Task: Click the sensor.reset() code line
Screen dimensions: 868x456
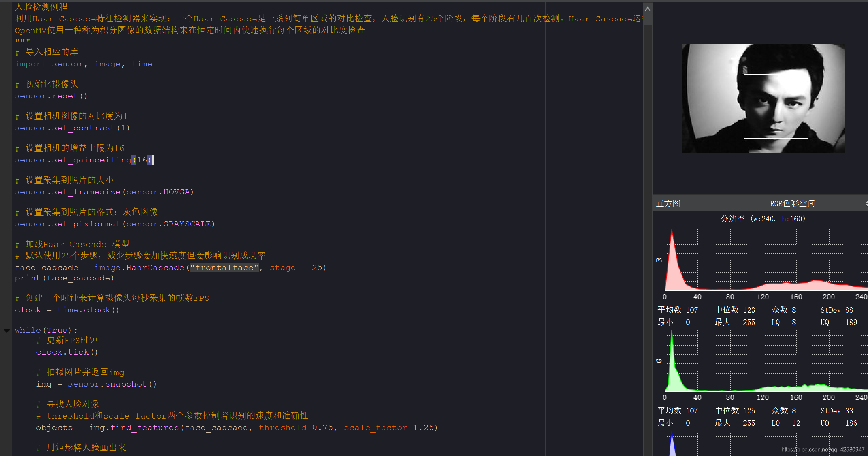Action: tap(51, 96)
